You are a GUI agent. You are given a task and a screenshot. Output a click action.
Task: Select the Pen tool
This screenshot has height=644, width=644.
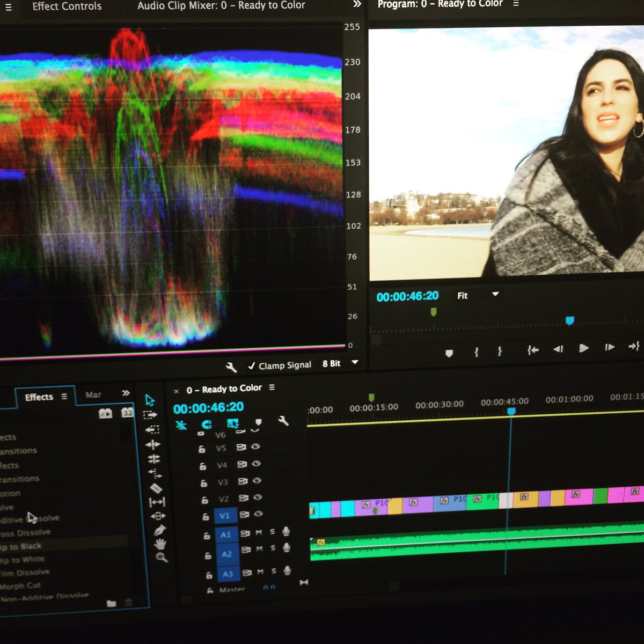159,530
